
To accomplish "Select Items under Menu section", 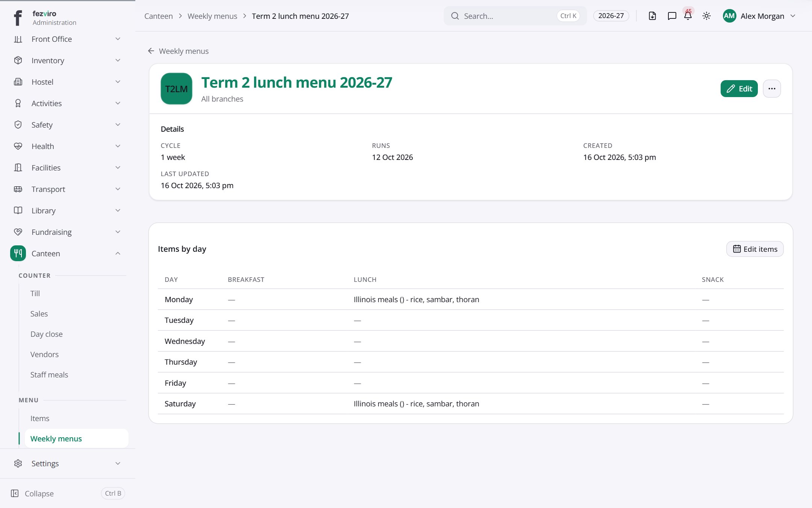I will (x=40, y=418).
